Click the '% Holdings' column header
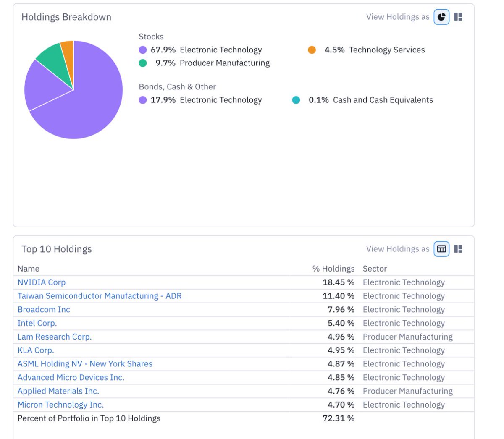This screenshot has height=439, width=504. click(x=333, y=269)
